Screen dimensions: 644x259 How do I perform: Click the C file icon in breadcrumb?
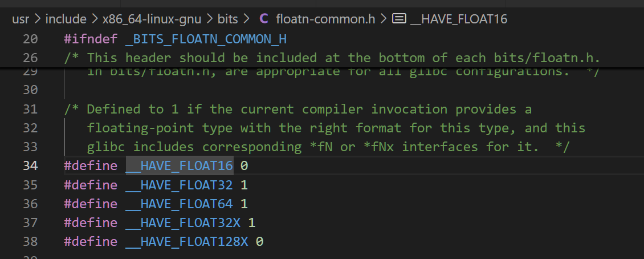(x=264, y=19)
